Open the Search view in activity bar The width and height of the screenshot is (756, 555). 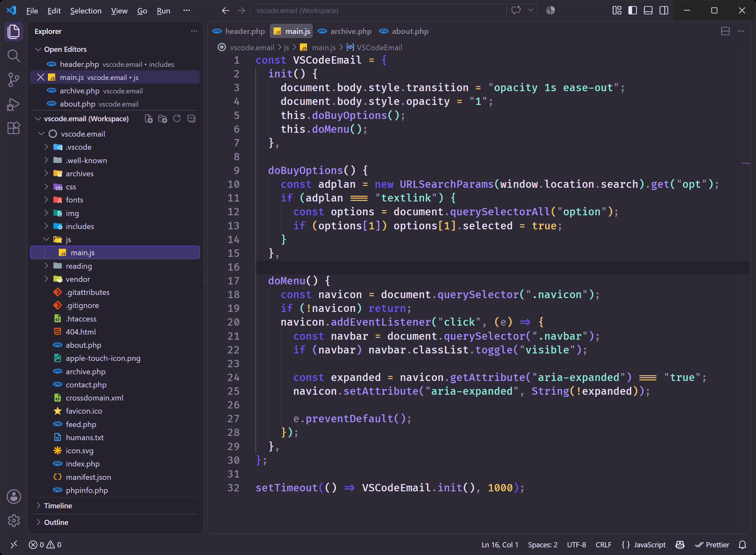pos(13,56)
